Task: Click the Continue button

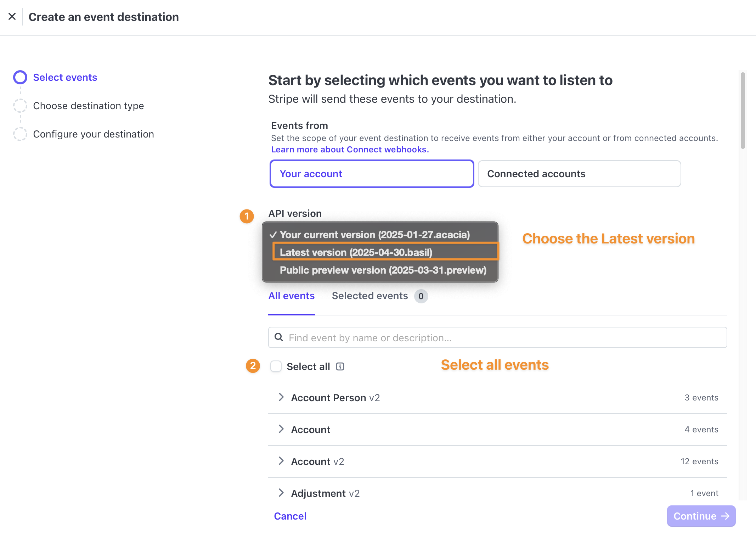Action: [701, 516]
